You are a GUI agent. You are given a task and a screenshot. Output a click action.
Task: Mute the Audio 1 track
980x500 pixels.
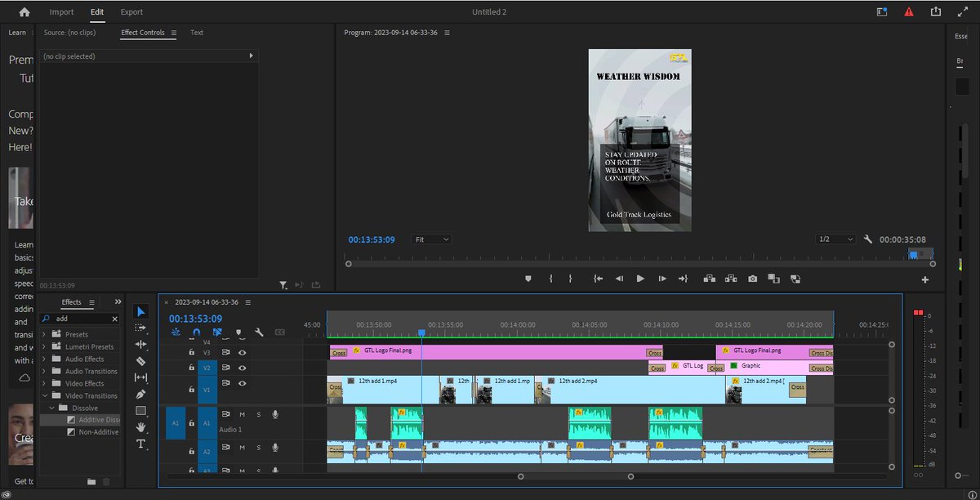coord(242,414)
